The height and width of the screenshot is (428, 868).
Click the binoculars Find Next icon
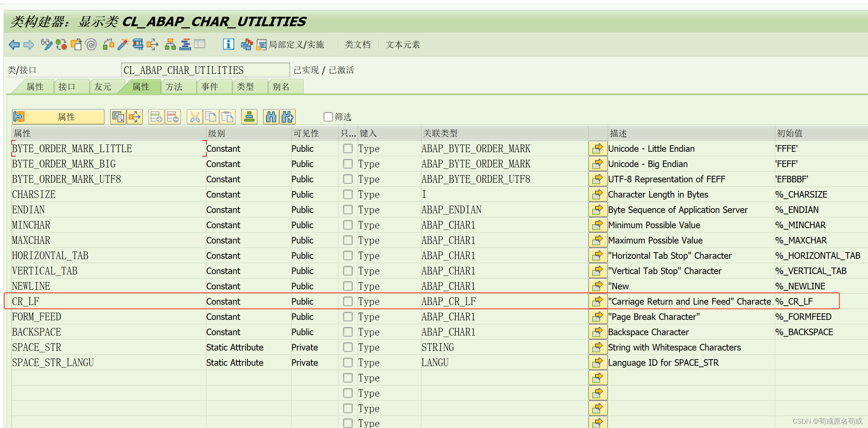[x=287, y=117]
